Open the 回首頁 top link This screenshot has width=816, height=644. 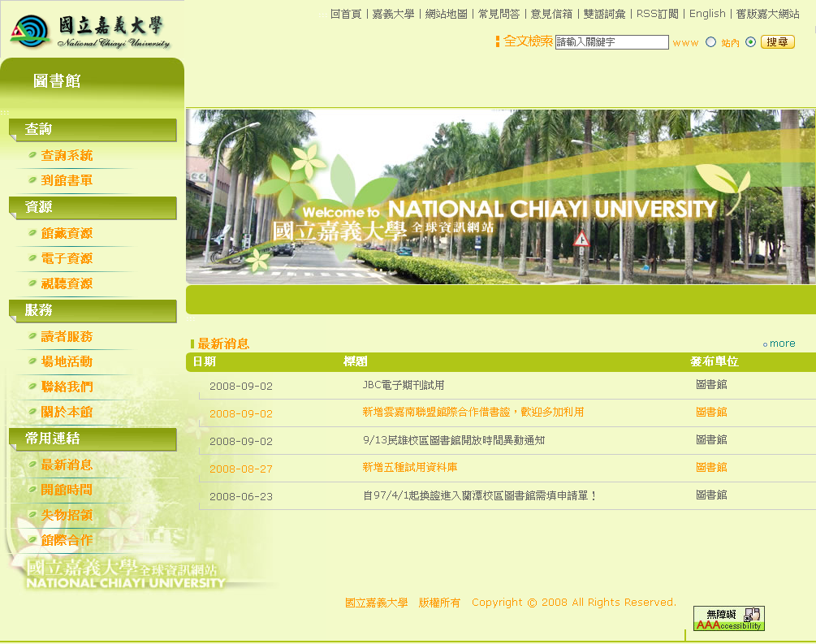[x=346, y=14]
